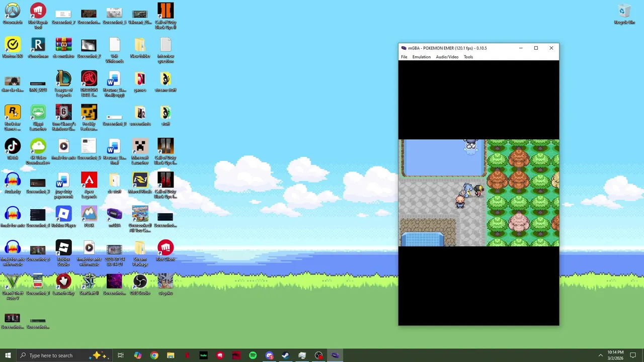The height and width of the screenshot is (362, 644).
Task: Open File Explorer from the taskbar
Action: [x=171, y=355]
